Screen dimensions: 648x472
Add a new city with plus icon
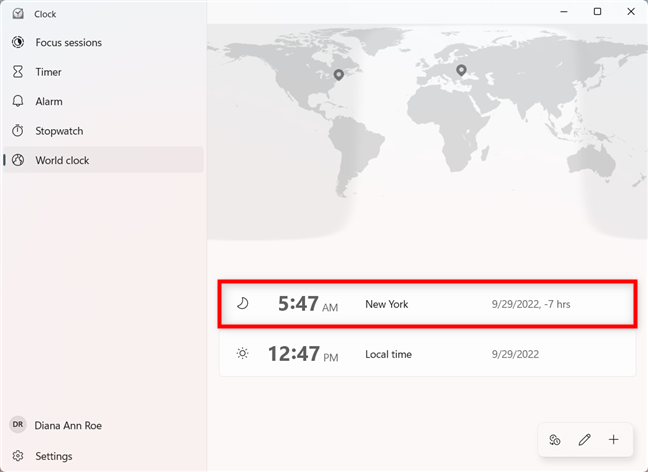click(x=614, y=440)
